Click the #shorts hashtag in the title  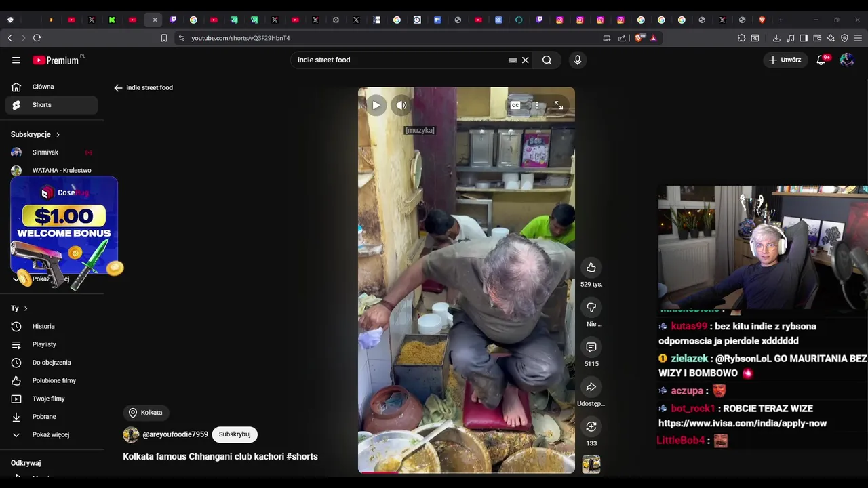point(302,457)
